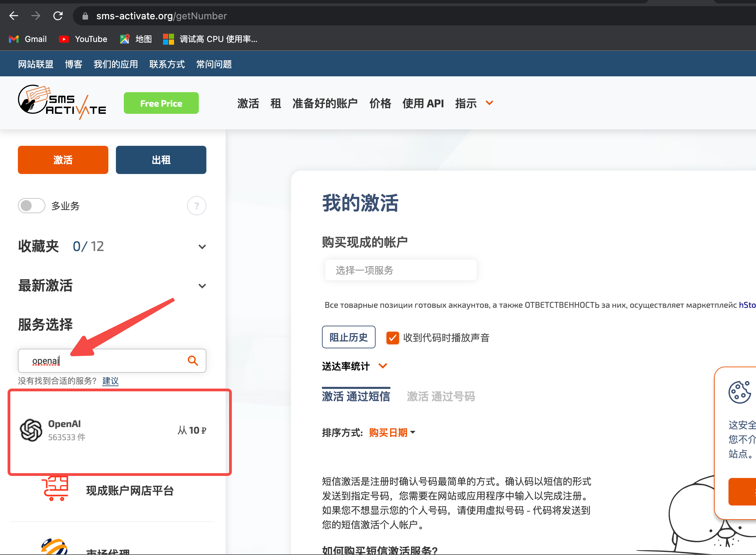Click the 阻止历史 button
The image size is (756, 555).
[348, 337]
